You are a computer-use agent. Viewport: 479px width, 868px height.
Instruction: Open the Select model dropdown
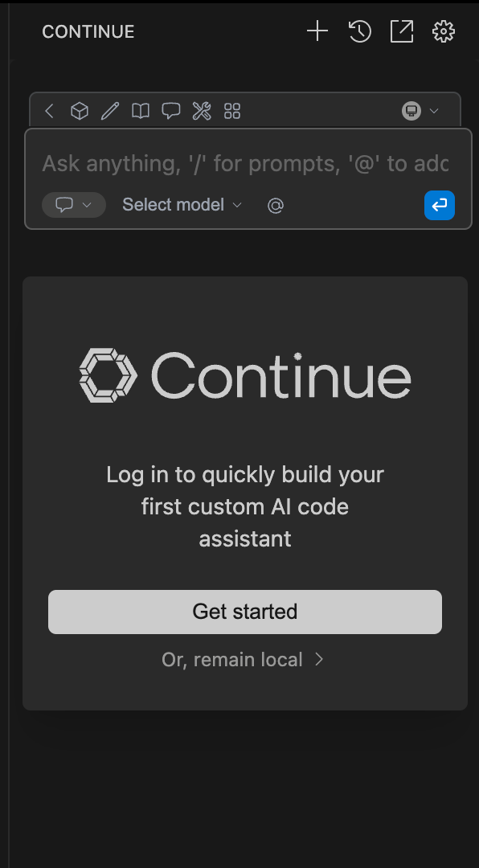click(181, 205)
